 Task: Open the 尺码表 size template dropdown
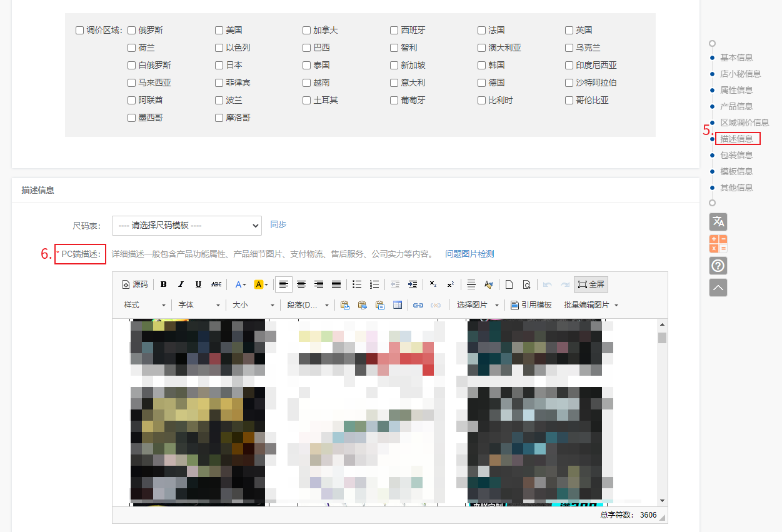187,225
